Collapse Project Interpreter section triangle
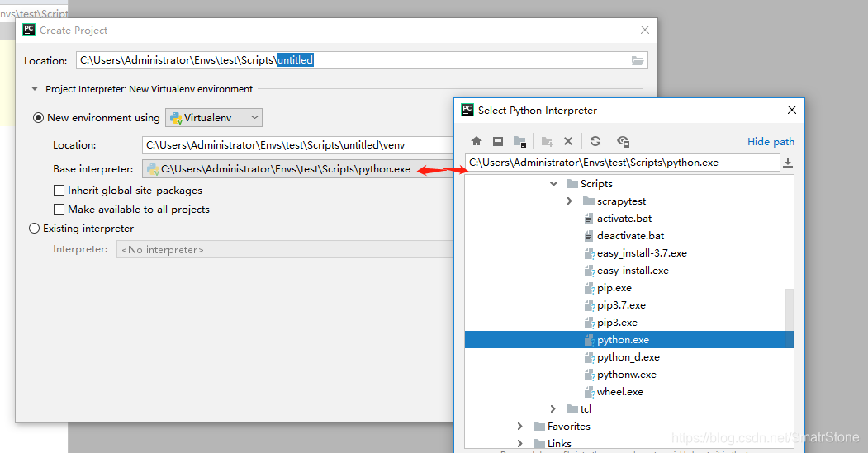 pyautogui.click(x=35, y=89)
